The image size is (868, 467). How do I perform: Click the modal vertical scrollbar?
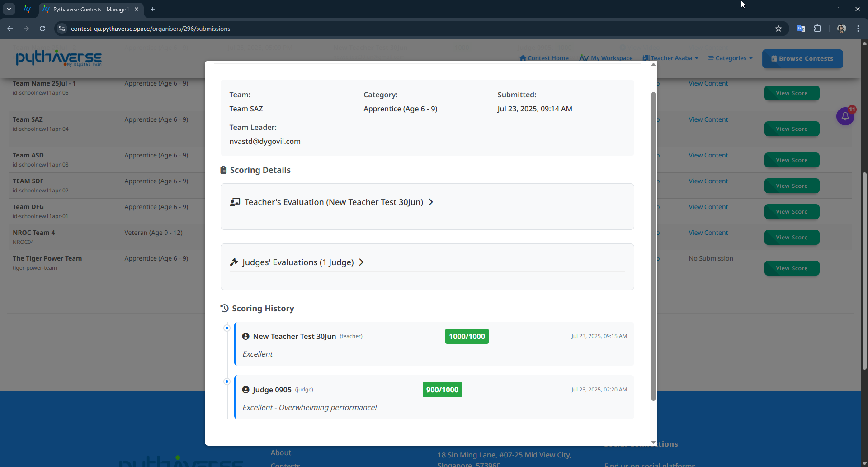coord(653,246)
